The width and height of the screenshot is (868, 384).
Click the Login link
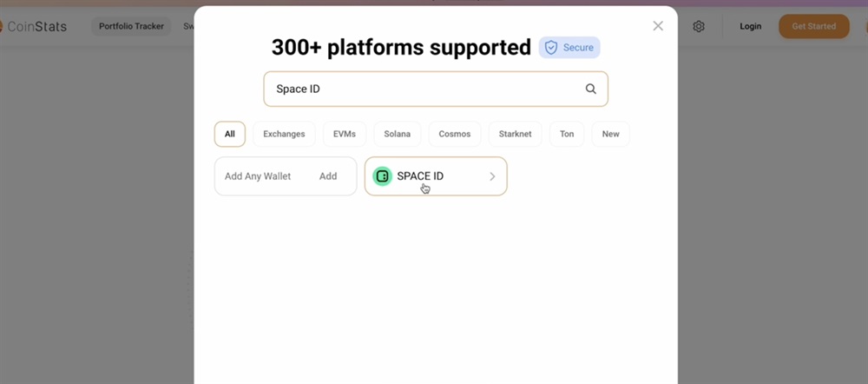pyautogui.click(x=750, y=26)
